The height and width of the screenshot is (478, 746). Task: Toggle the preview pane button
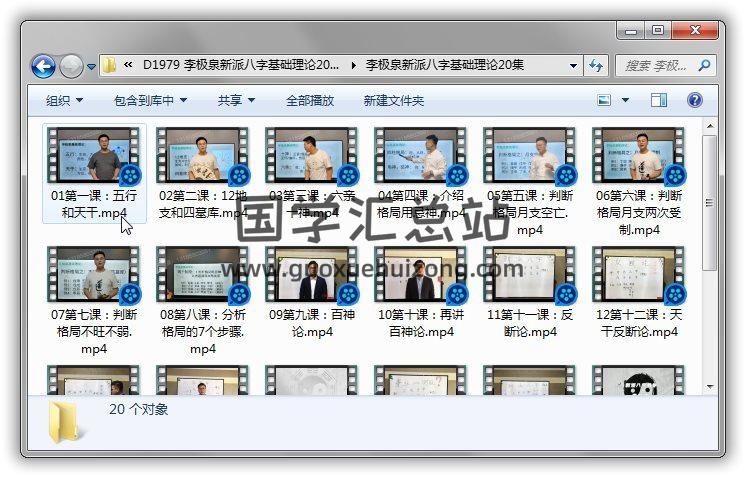(x=659, y=100)
